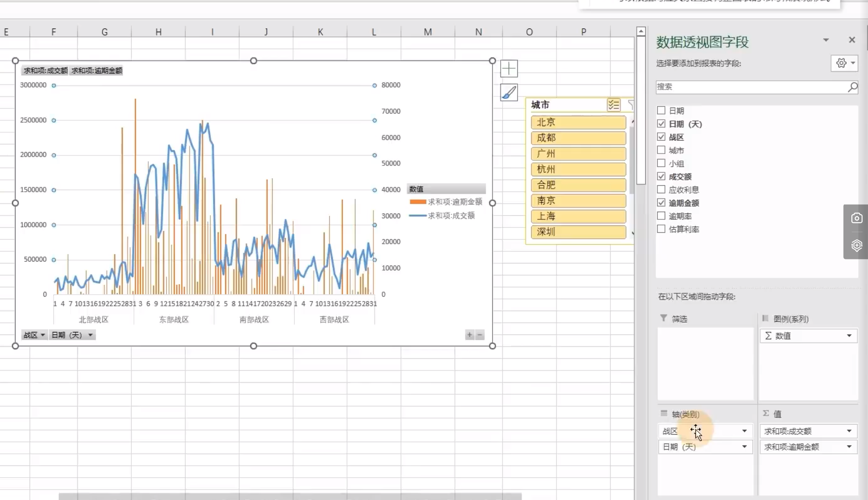Select 成都 in the 城市 slicer
868x500 pixels.
click(x=578, y=138)
